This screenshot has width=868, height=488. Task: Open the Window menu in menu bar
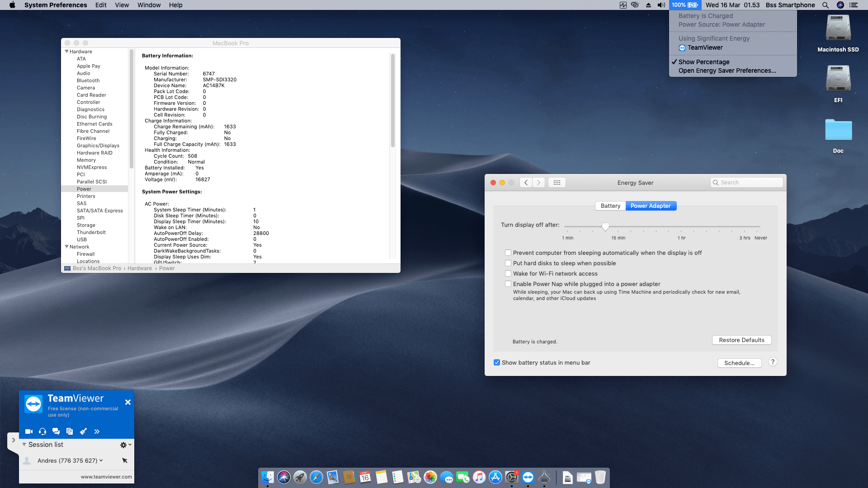[x=149, y=5]
